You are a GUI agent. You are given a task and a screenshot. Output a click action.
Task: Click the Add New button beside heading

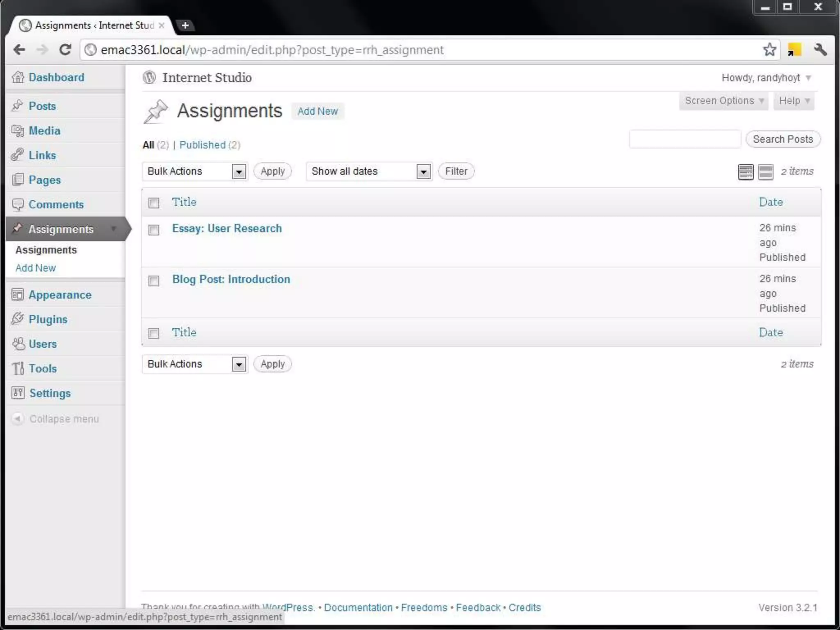[x=317, y=111]
